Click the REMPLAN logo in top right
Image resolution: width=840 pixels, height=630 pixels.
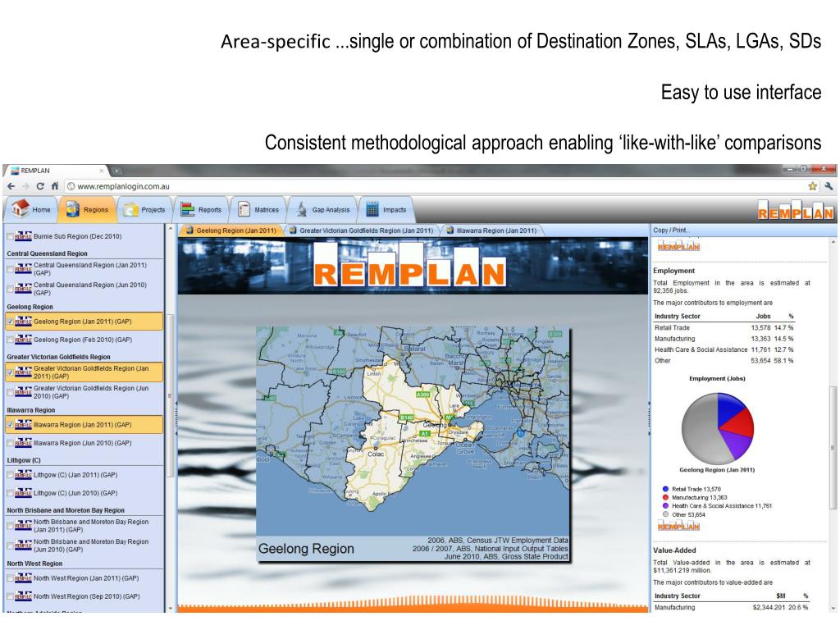(x=796, y=209)
